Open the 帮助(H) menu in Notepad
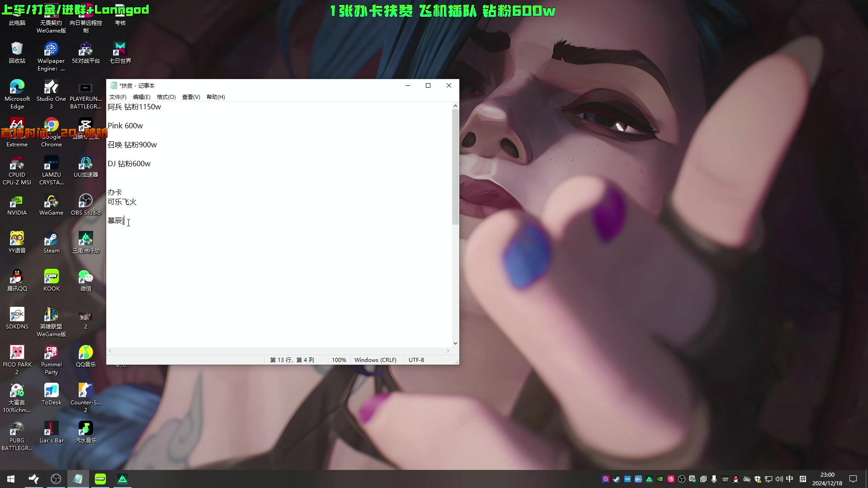 pyautogui.click(x=216, y=97)
